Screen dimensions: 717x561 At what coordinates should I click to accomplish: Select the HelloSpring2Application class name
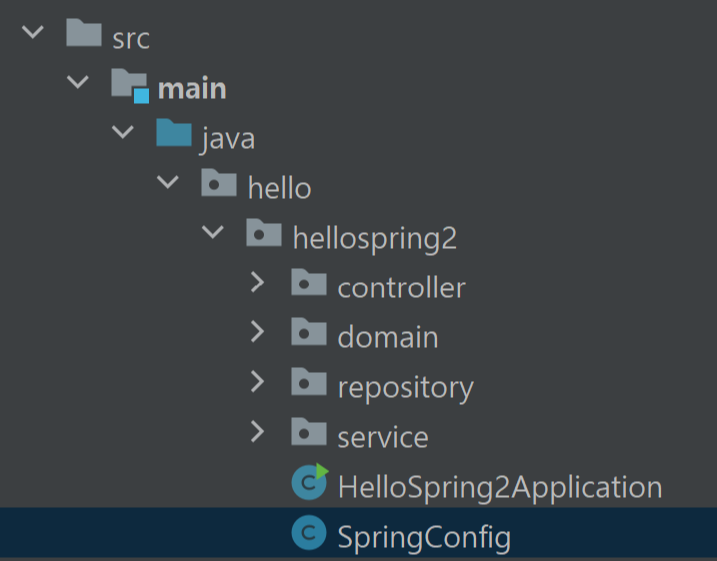point(500,487)
